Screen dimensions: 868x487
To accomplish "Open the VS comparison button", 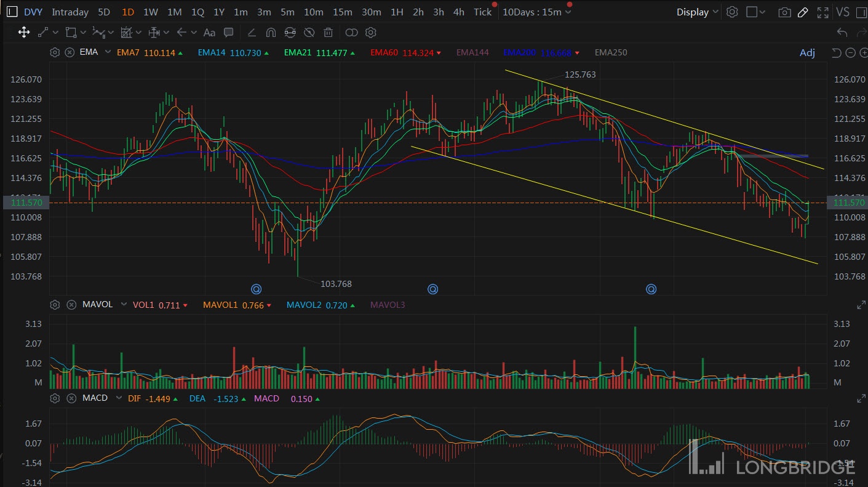I will [x=843, y=12].
